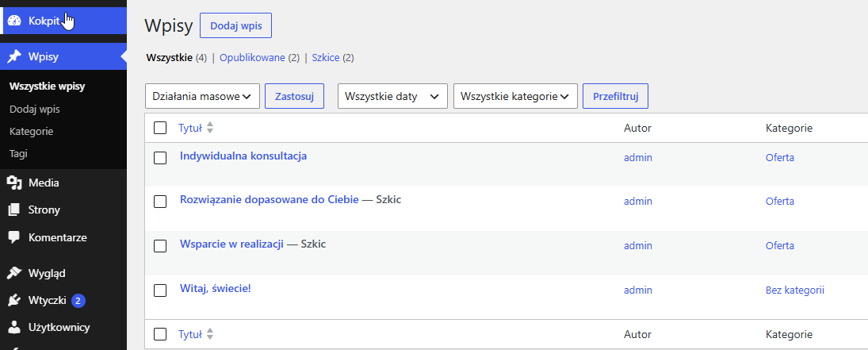This screenshot has height=350, width=868.
Task: Click the Przefiltruj button
Action: pyautogui.click(x=616, y=96)
